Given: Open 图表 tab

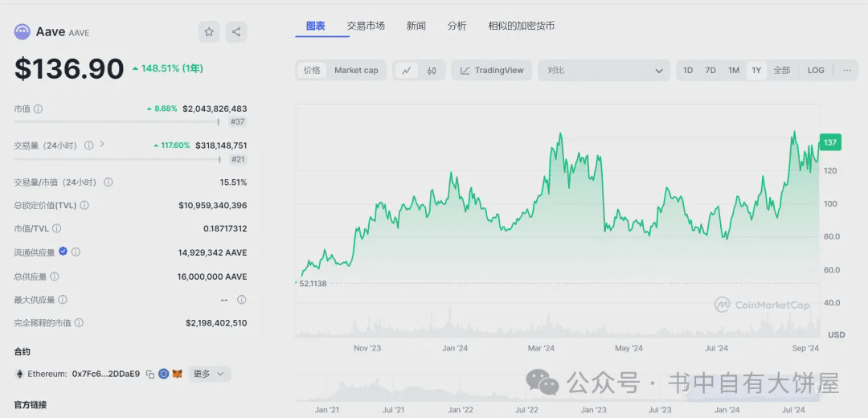Looking at the screenshot, I should point(316,26).
